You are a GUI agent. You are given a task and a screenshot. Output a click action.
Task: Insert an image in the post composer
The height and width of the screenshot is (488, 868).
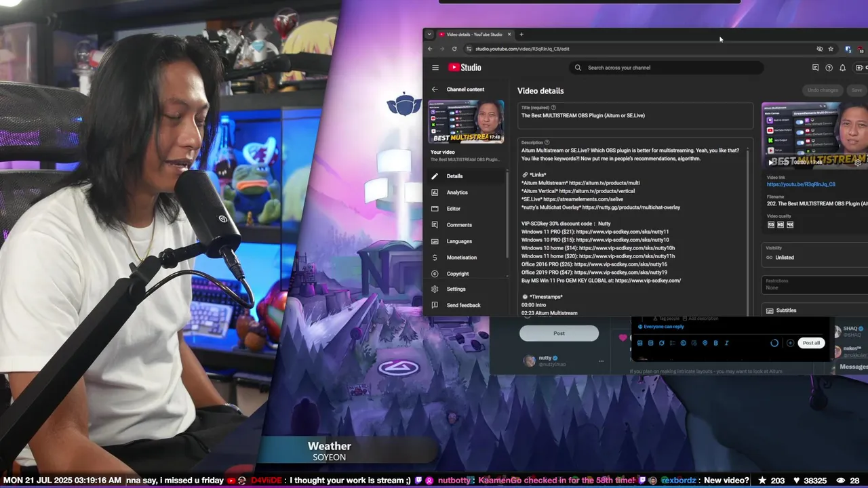pos(639,343)
